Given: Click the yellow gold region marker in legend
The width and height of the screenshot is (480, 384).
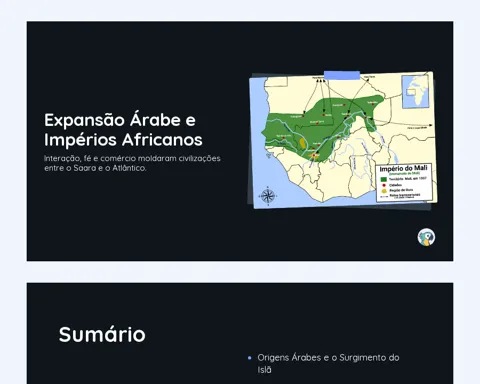Looking at the screenshot, I should point(384,191).
